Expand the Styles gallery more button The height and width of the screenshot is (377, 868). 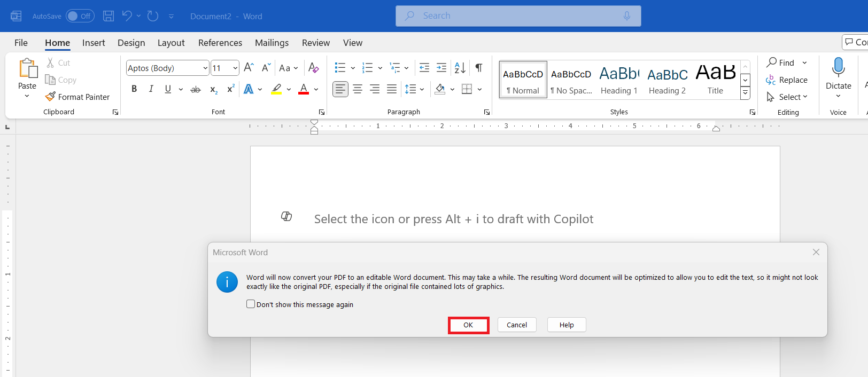tap(745, 93)
